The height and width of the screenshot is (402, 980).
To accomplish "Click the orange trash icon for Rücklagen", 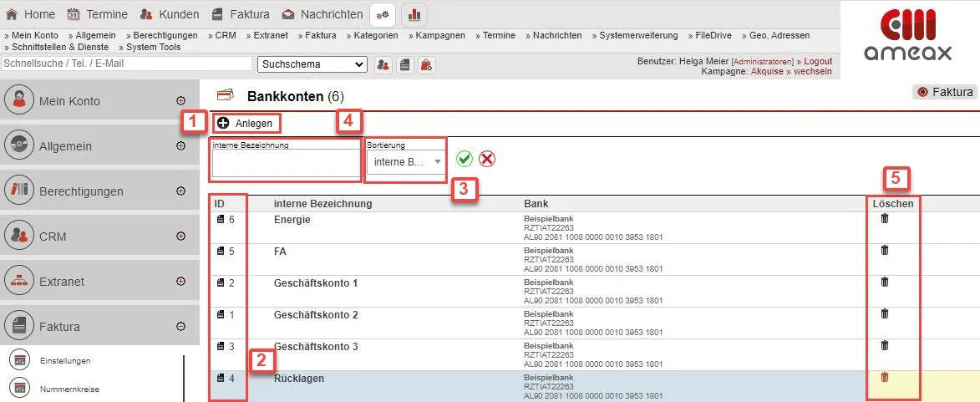I will pyautogui.click(x=885, y=378).
